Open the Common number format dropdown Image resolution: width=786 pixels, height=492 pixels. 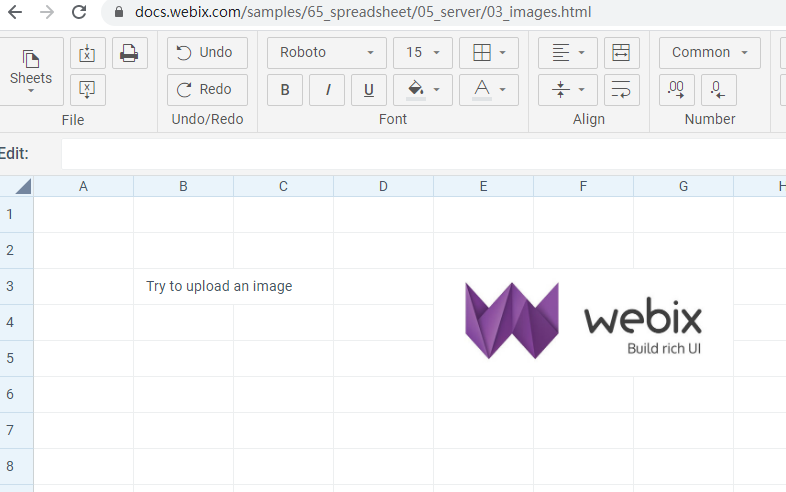click(x=710, y=53)
